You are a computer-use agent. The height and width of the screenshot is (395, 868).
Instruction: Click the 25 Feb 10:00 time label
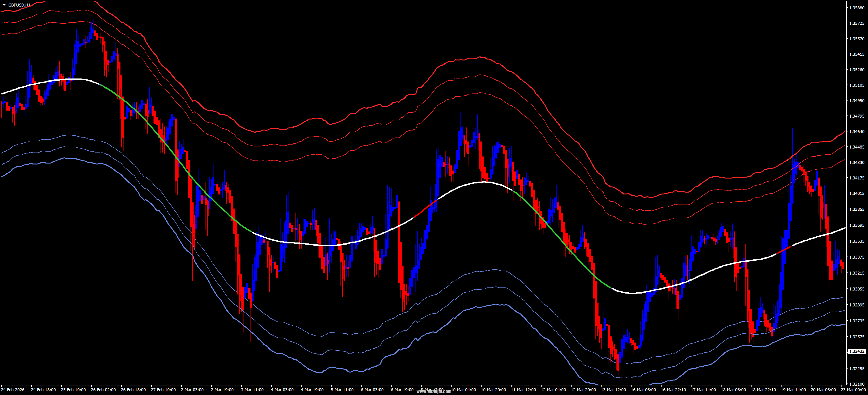pyautogui.click(x=73, y=390)
